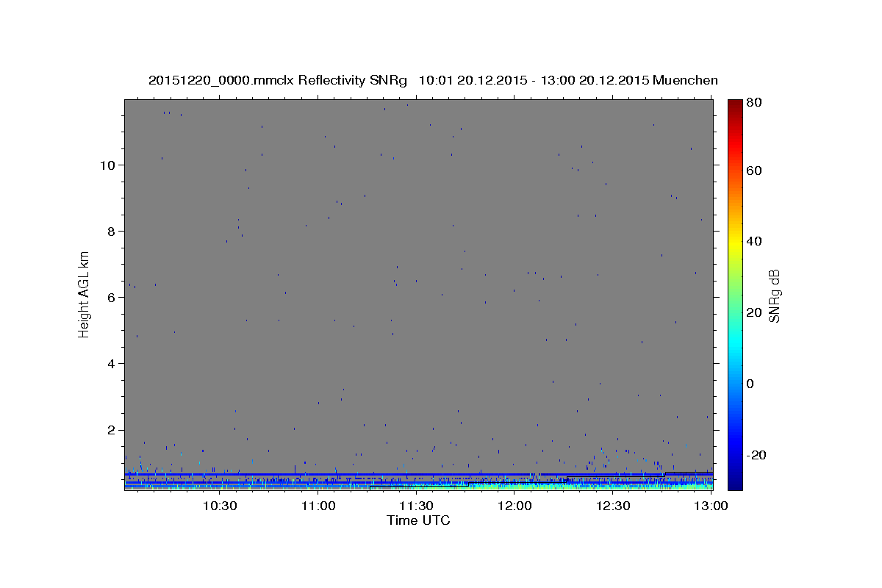
Task: Click the colorbar value -20
Action: [x=757, y=455]
